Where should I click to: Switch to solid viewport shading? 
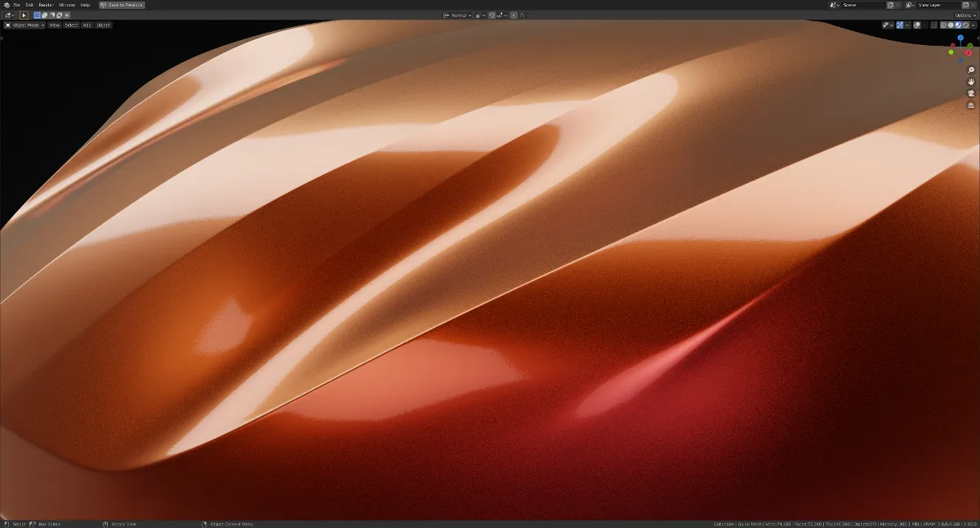click(x=951, y=25)
